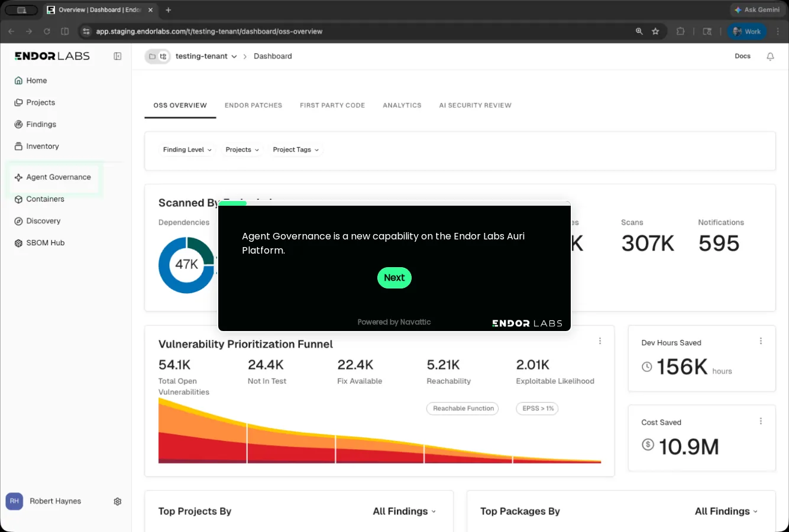Click the Projects icon in sidebar
Image resolution: width=789 pixels, height=532 pixels.
click(18, 102)
